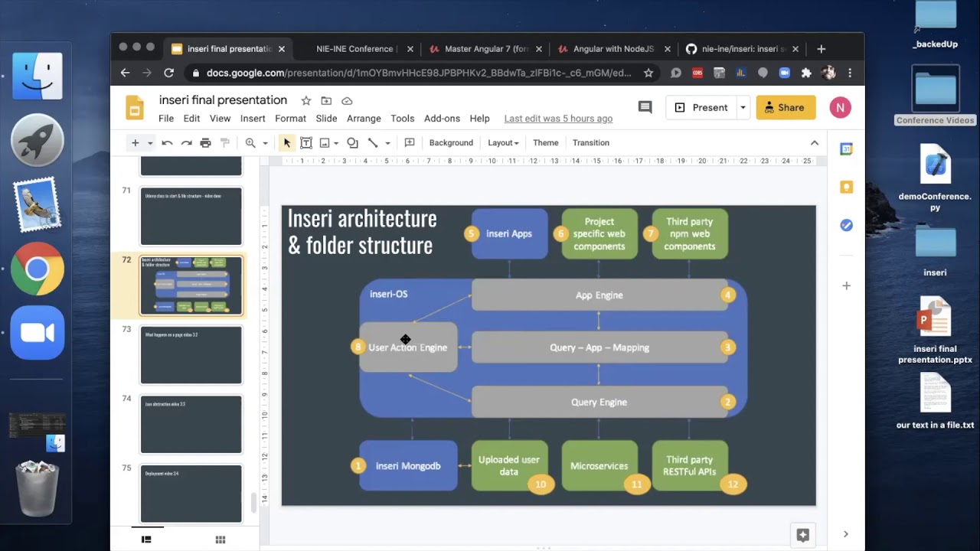Open the Arrange menu

point(364,119)
